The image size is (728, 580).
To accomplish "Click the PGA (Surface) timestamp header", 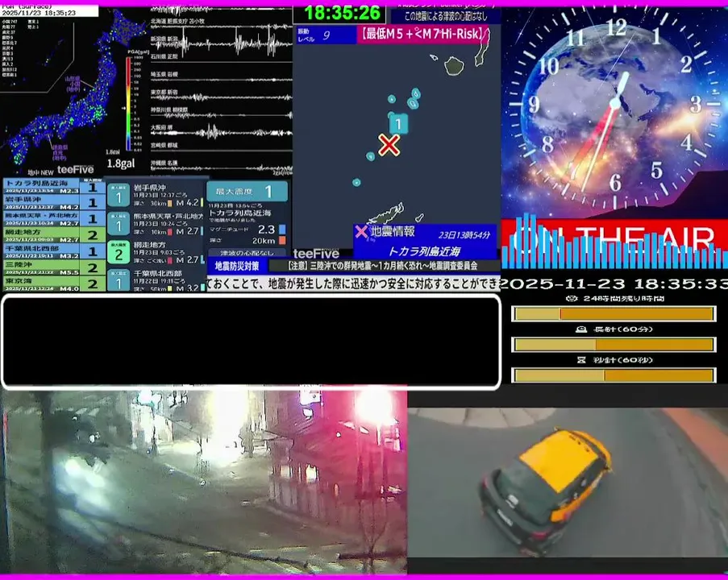I will pyautogui.click(x=49, y=10).
